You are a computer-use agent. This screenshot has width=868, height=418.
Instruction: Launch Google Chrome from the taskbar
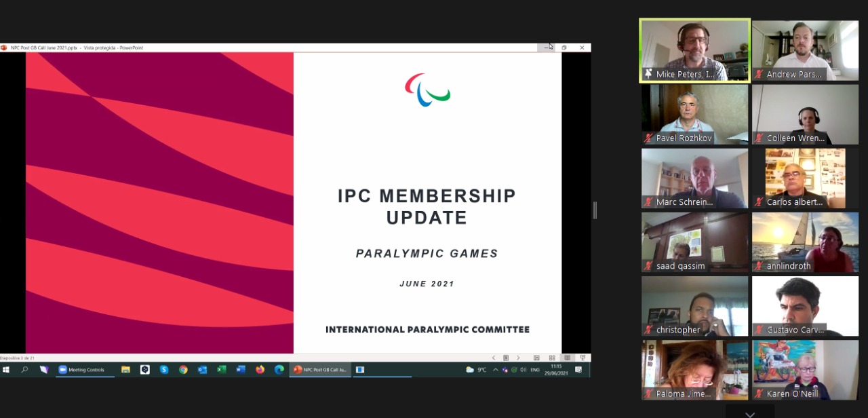[x=183, y=370]
